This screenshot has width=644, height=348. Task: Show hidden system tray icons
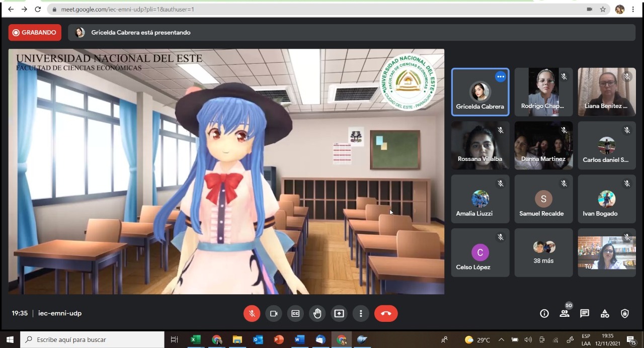pyautogui.click(x=501, y=339)
